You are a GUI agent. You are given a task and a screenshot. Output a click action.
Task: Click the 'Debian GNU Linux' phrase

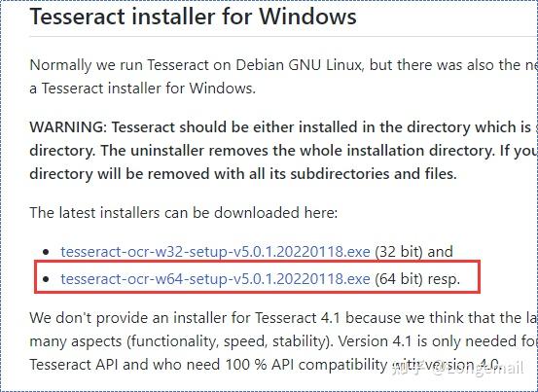click(299, 65)
